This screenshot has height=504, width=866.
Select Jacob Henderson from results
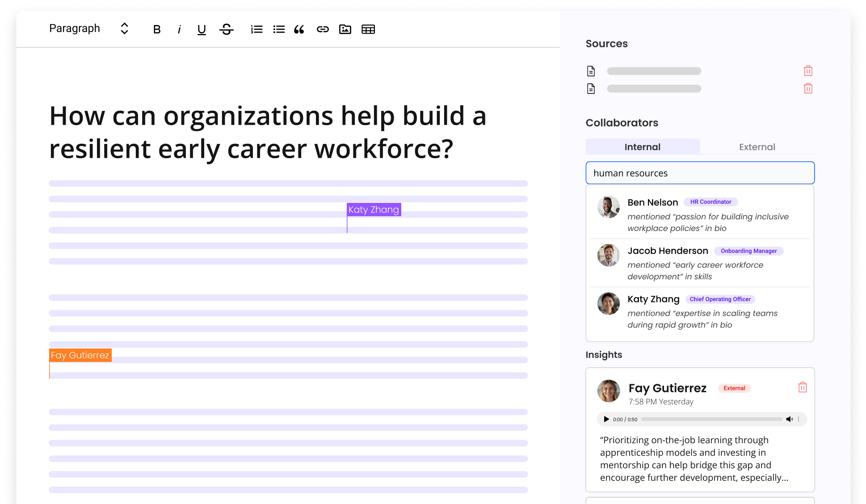point(700,263)
